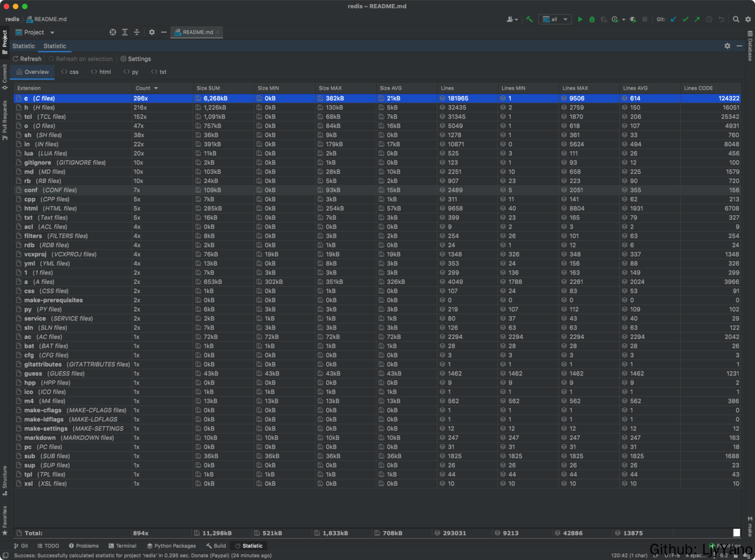Viewport: 755px width, 560px height.
Task: Switch to the css statistics tab
Action: coord(70,72)
